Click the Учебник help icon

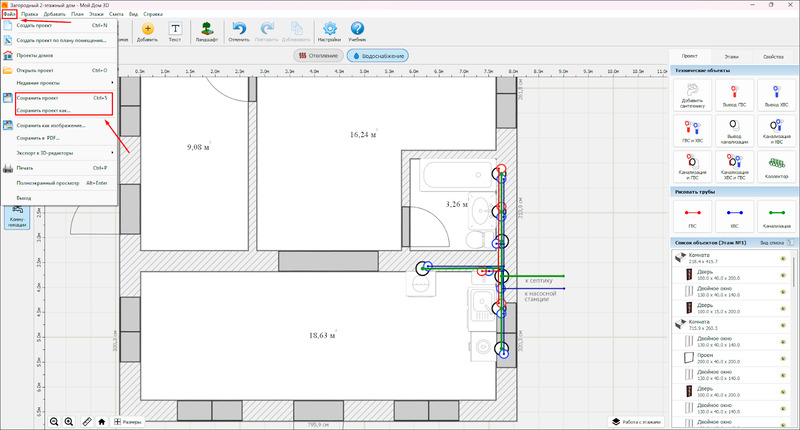(357, 31)
